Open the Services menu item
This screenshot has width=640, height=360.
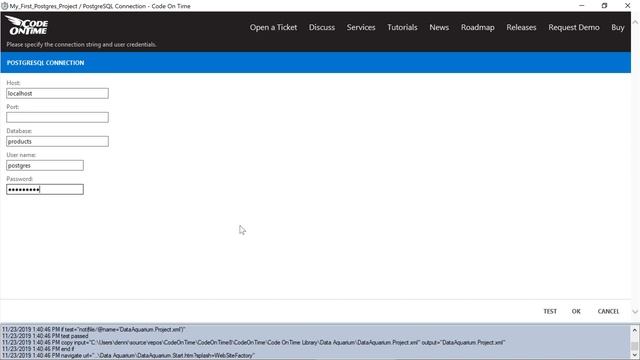pos(361,27)
